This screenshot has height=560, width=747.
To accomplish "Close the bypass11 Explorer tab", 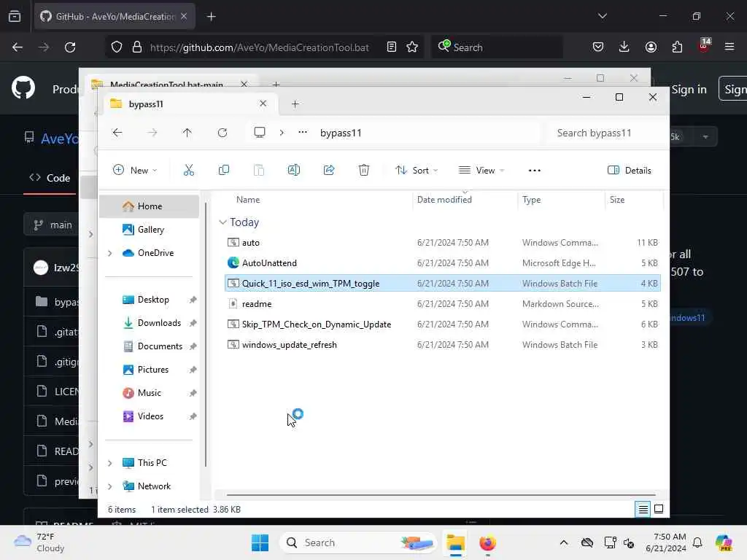I will (263, 104).
